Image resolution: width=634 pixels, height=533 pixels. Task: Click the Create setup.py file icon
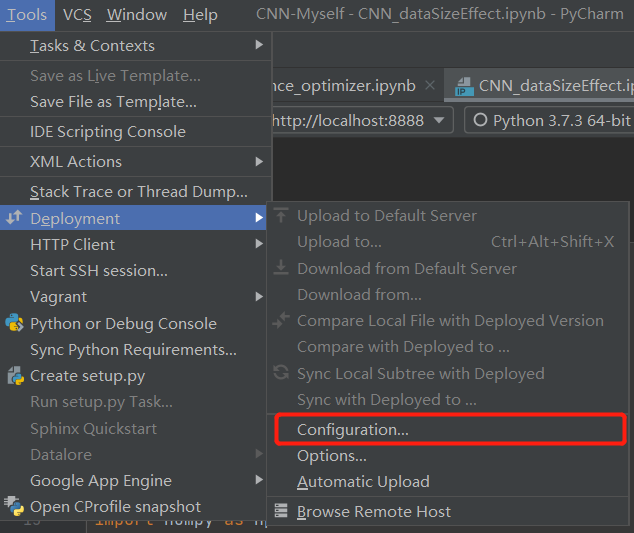coord(15,376)
